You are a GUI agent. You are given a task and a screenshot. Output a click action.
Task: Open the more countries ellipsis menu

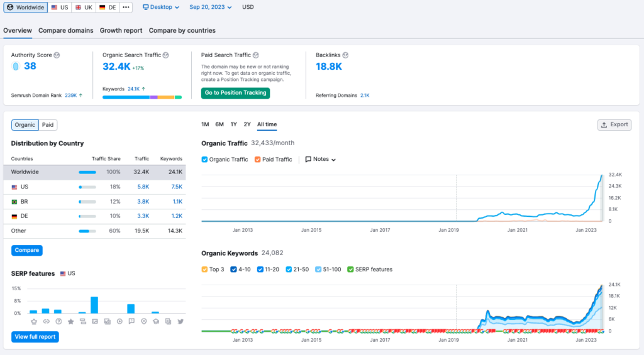point(126,8)
